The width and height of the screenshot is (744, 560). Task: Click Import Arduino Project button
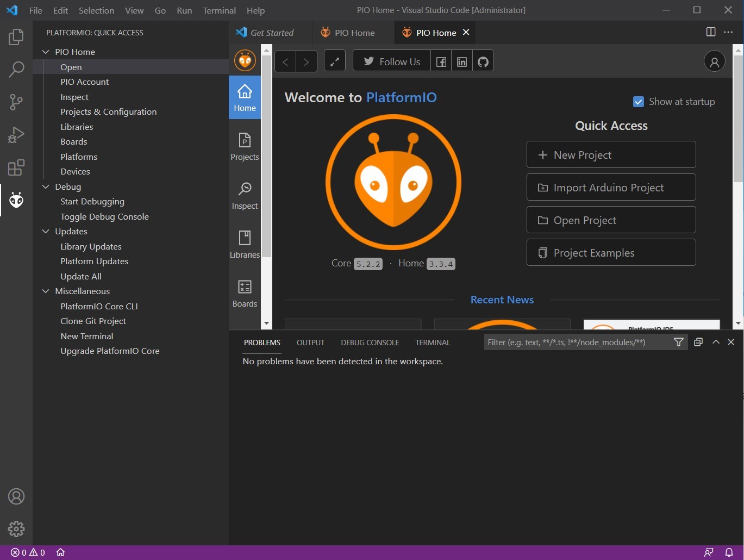(611, 187)
